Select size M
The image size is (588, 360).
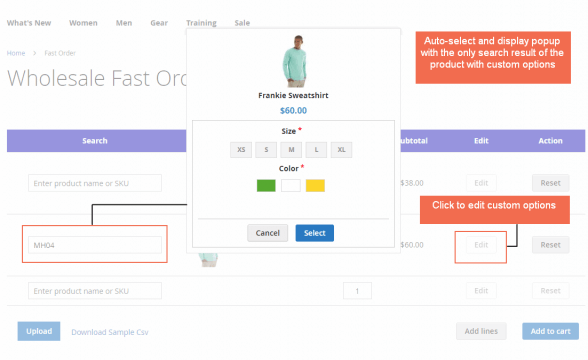click(291, 150)
